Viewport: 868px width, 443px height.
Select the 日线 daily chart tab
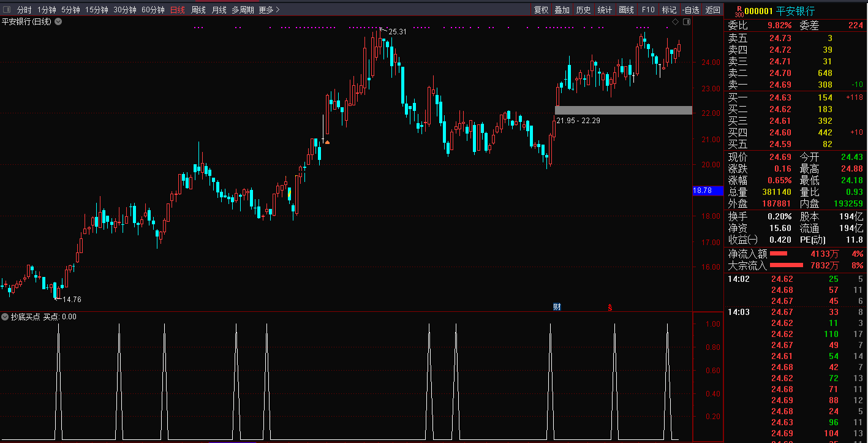click(x=178, y=10)
